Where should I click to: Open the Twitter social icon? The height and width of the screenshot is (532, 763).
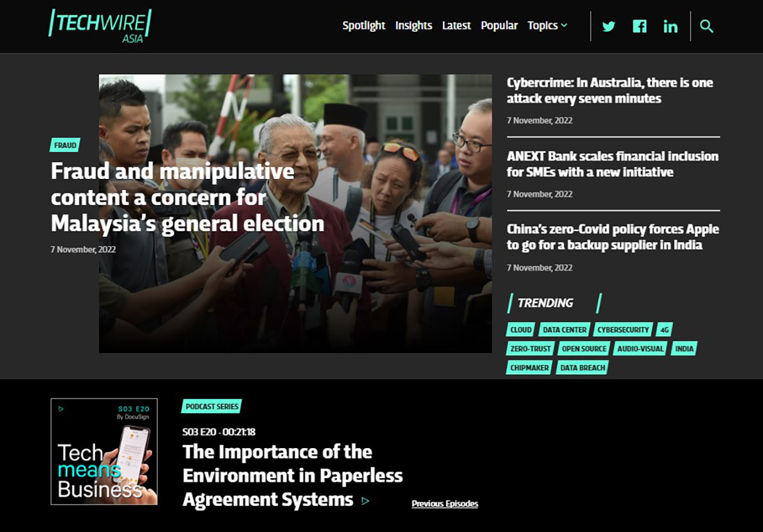609,26
